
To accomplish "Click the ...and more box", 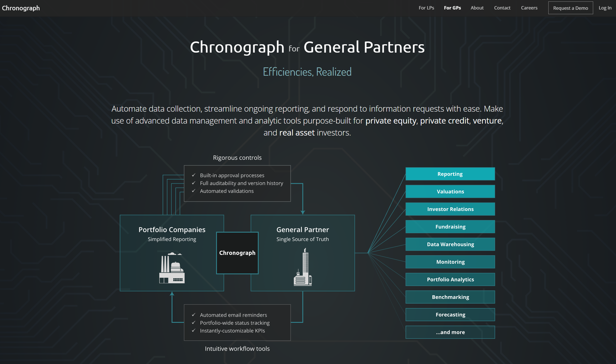I will tap(450, 332).
